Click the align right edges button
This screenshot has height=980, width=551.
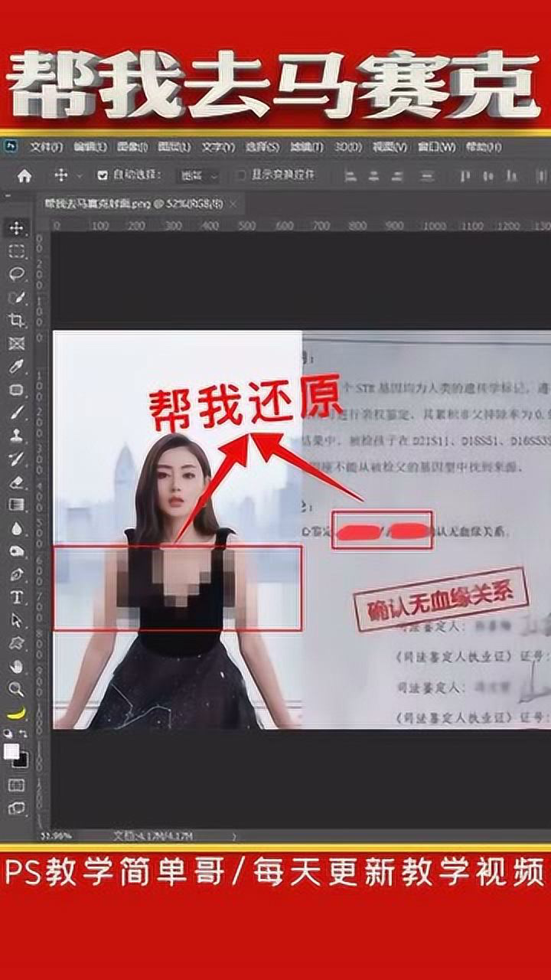(x=398, y=175)
